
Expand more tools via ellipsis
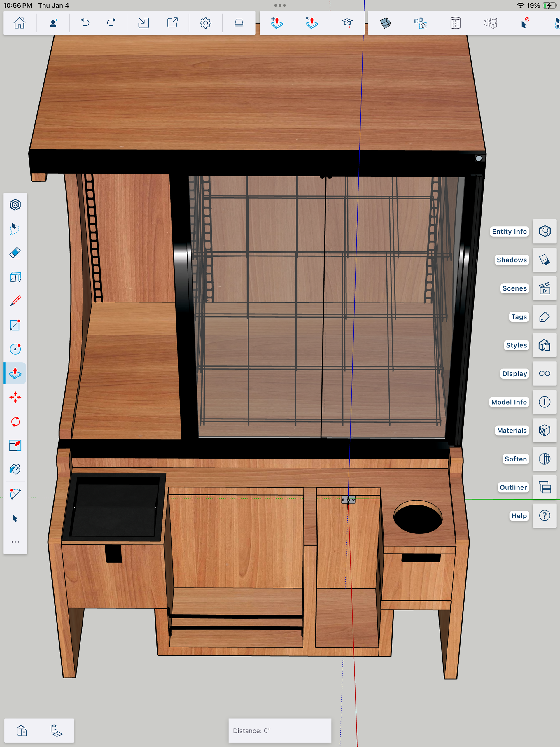[15, 542]
